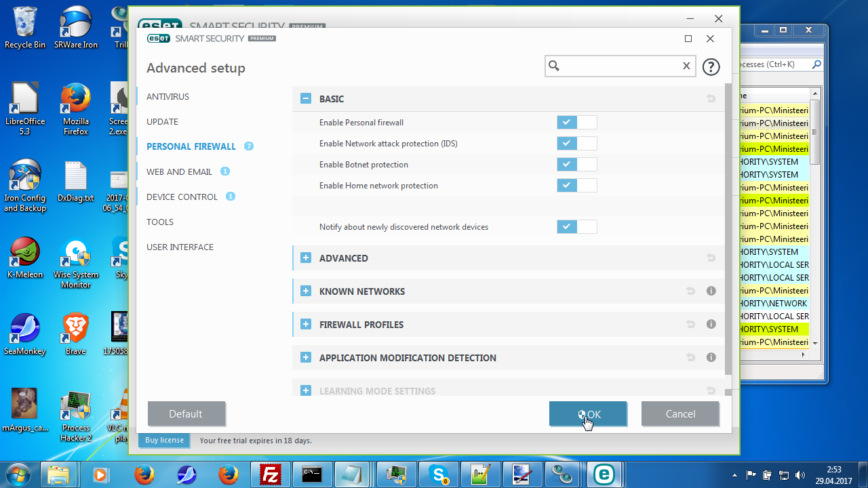Select the Brave desktop shortcut
The image size is (868, 488).
[x=76, y=334]
